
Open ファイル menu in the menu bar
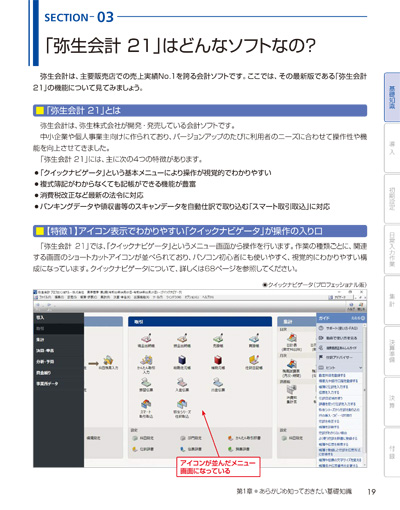click(45, 297)
